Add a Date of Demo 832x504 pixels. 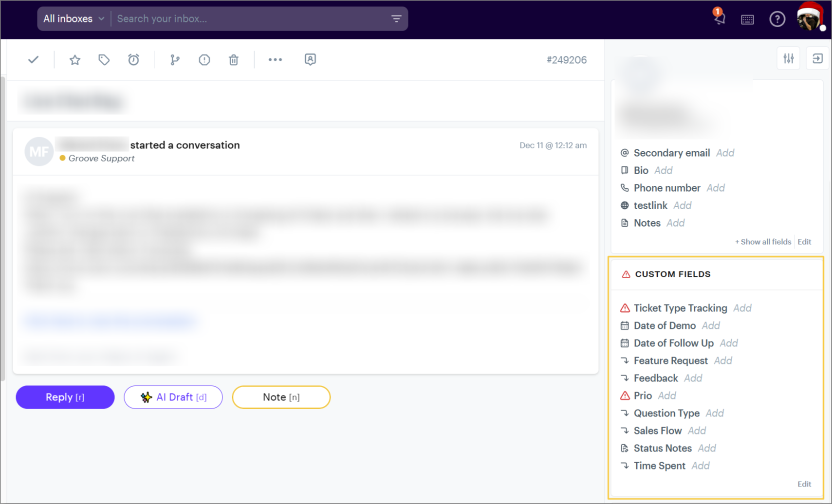pos(711,325)
